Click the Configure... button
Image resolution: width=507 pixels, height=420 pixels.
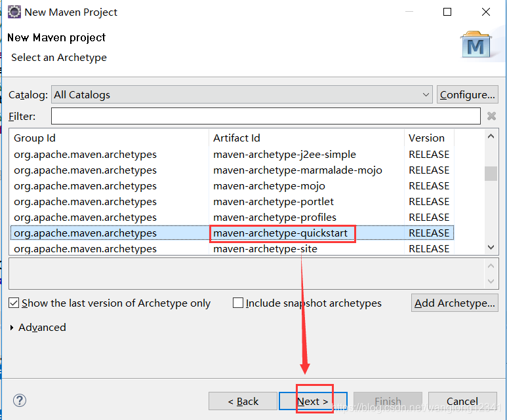pyautogui.click(x=467, y=94)
